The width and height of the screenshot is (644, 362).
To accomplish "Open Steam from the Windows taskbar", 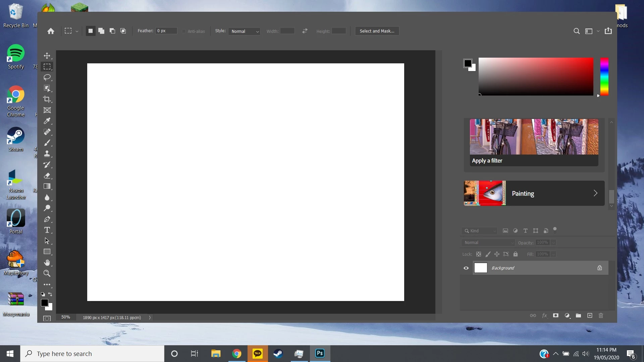I will pos(278,354).
